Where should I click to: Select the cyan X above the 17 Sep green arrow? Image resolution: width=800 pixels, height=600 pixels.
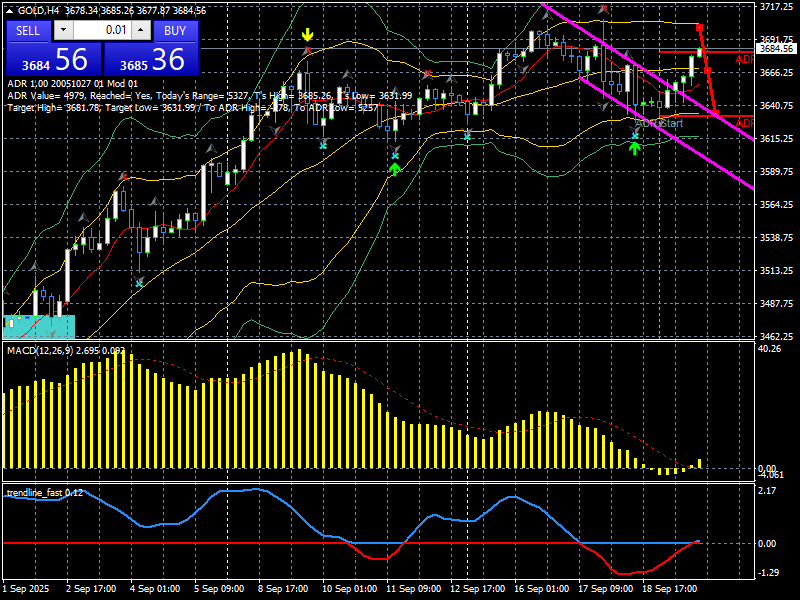click(635, 136)
